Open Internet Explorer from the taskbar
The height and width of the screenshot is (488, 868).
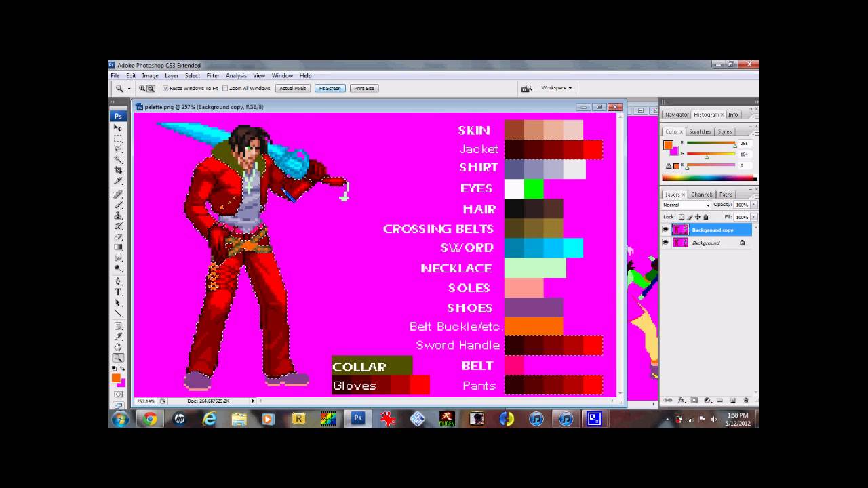click(209, 419)
